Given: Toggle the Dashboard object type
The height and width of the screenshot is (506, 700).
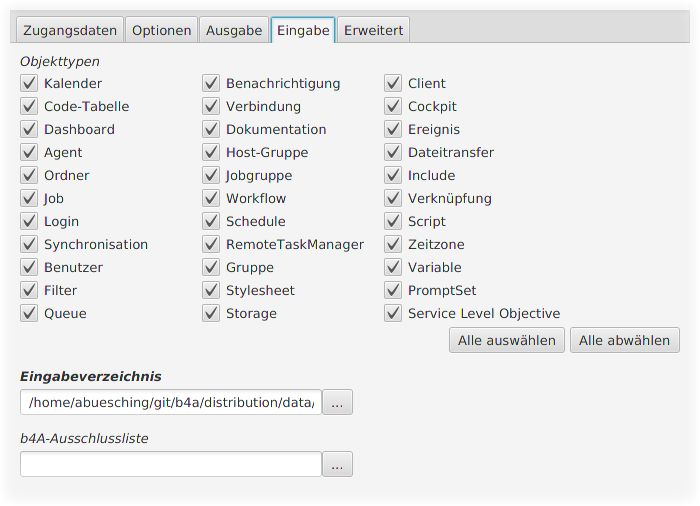Looking at the screenshot, I should (x=28, y=130).
